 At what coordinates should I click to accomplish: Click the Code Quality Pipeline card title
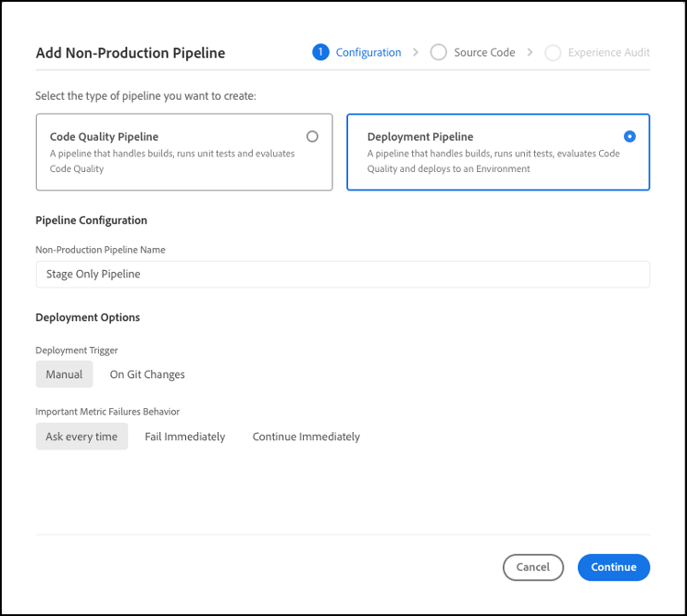104,136
